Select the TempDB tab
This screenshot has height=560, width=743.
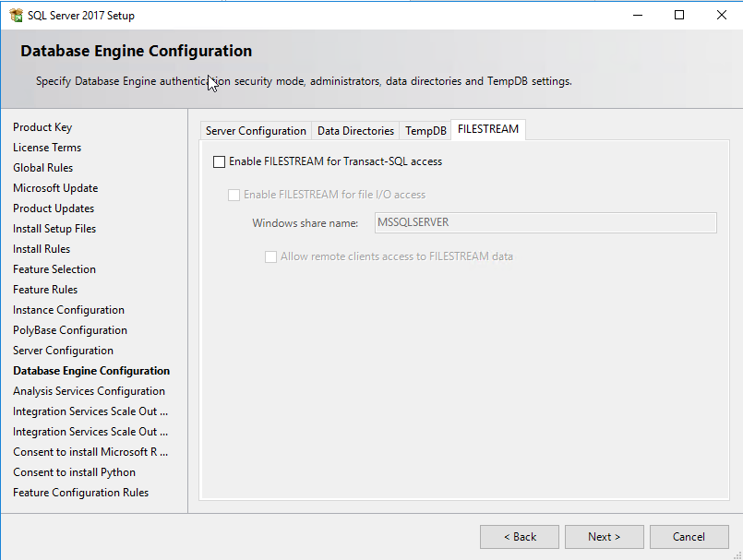point(425,131)
